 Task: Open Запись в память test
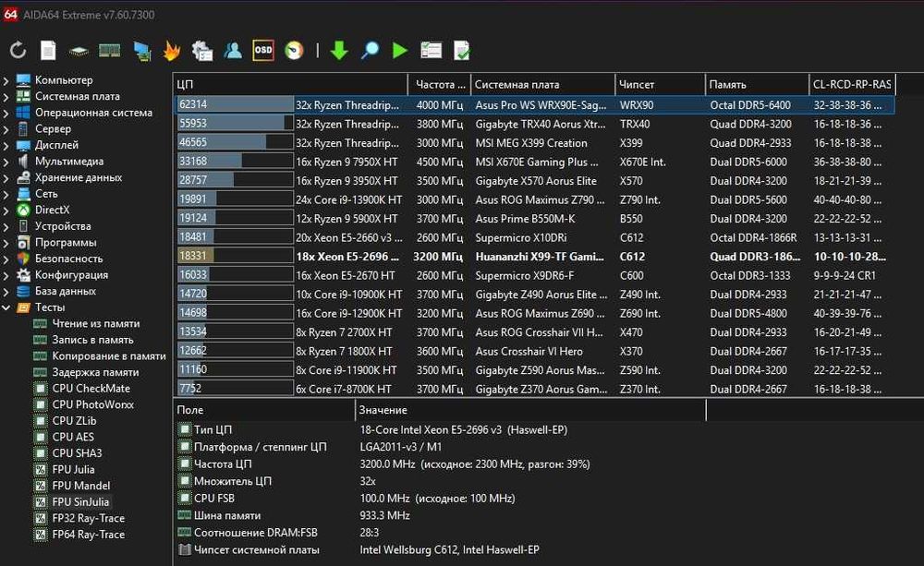(92, 340)
